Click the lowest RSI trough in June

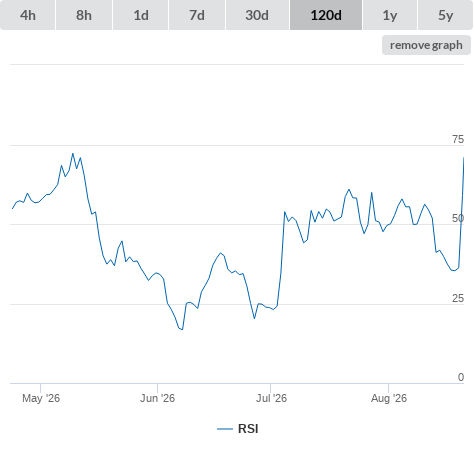point(182,330)
